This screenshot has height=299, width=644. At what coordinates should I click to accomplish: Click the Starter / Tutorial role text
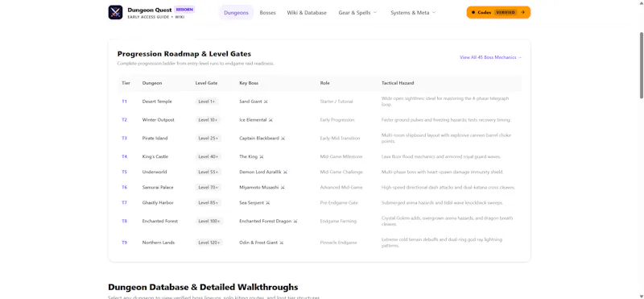tap(336, 102)
